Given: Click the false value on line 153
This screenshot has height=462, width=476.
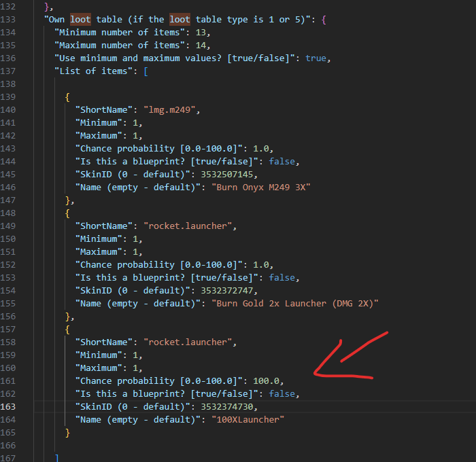Looking at the screenshot, I should [282, 278].
